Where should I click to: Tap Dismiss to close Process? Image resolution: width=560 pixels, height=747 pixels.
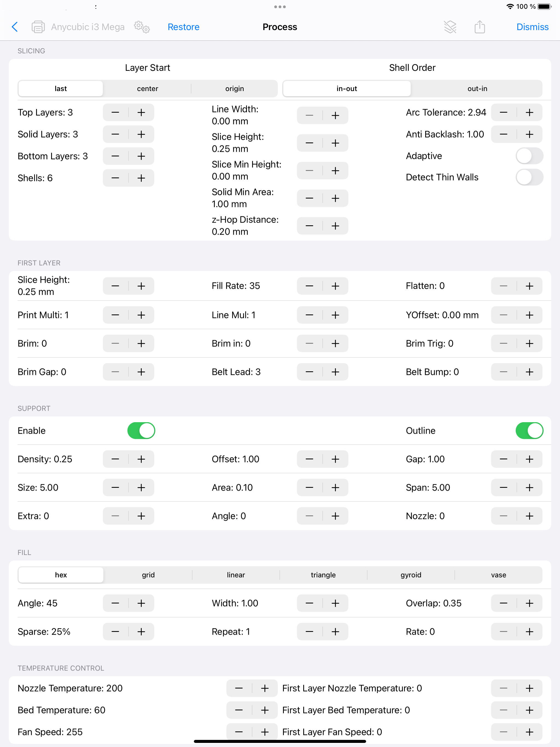point(532,27)
